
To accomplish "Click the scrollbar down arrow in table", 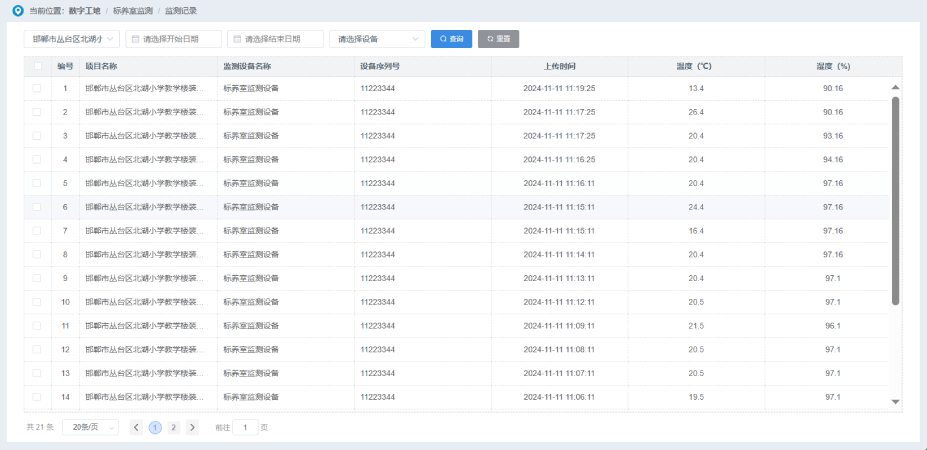I will click(895, 401).
